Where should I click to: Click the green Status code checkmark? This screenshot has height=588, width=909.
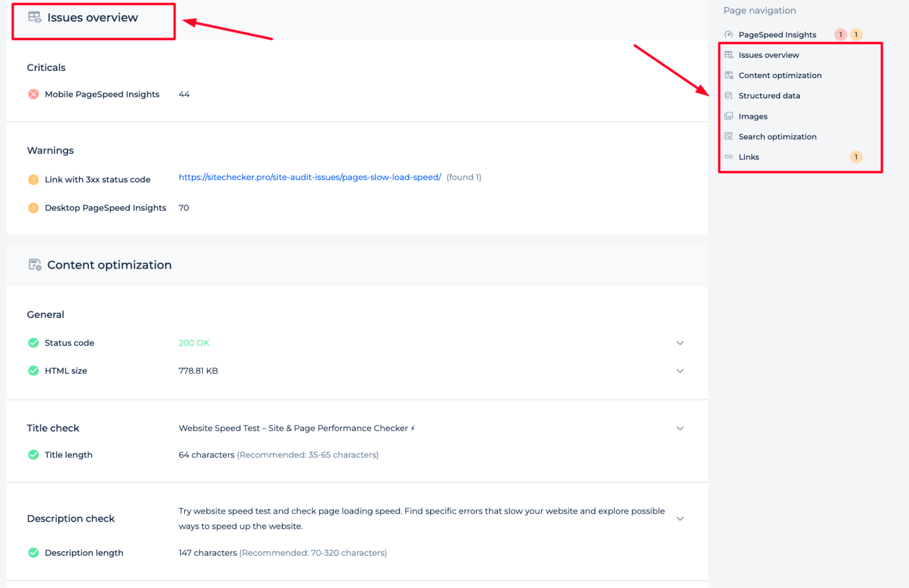31,342
